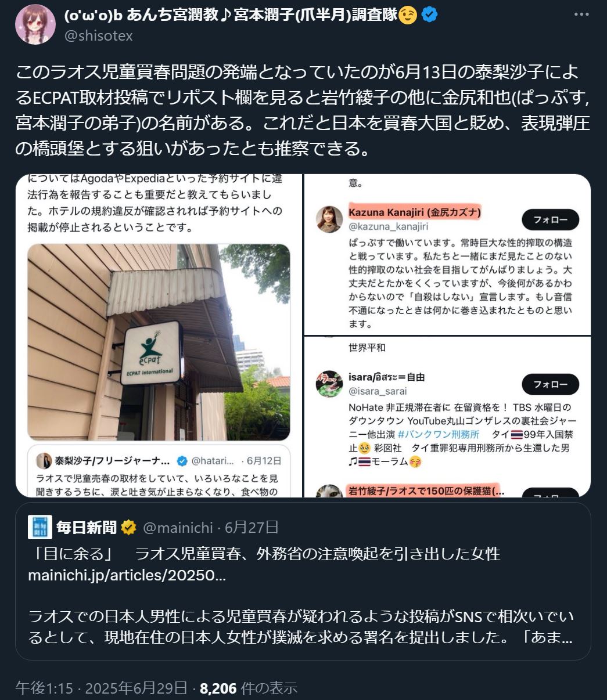The image size is (607, 700).
Task: Click the blue badge beside 泰梨沙子/フリージャーナ
Action: 181,461
